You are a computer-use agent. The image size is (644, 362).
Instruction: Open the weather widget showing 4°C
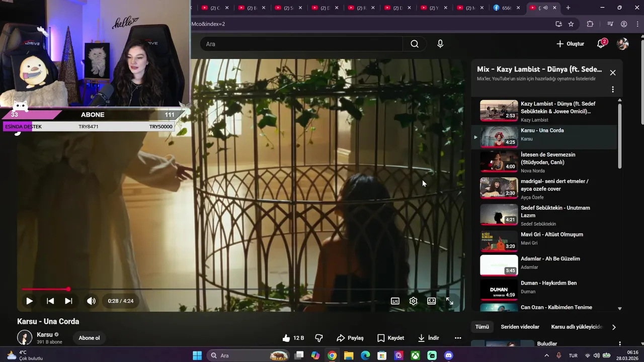(x=24, y=355)
